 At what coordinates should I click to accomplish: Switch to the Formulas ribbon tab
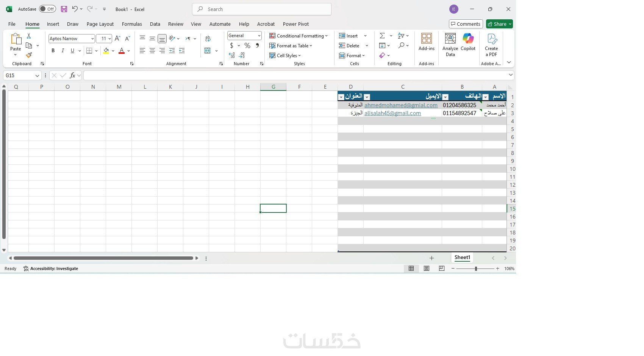tap(131, 24)
